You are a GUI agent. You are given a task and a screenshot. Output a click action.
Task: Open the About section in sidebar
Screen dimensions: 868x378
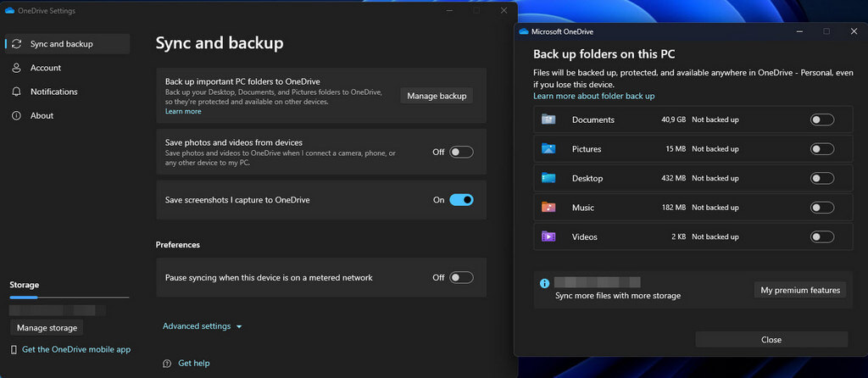(42, 115)
